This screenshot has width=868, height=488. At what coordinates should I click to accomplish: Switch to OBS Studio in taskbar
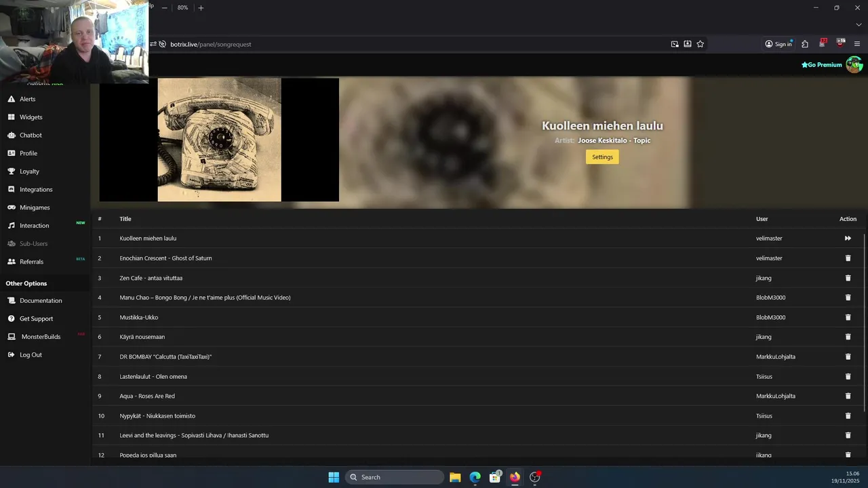click(x=535, y=477)
